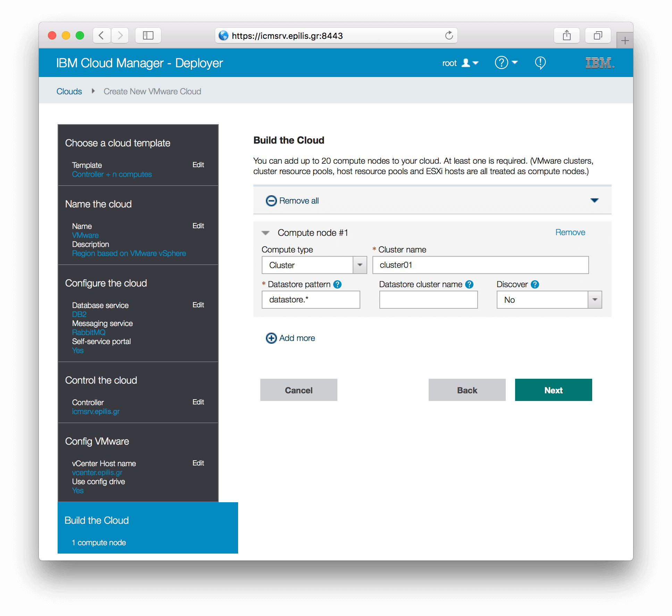Edit the Name the cloud step
The image size is (672, 616).
pyautogui.click(x=198, y=226)
